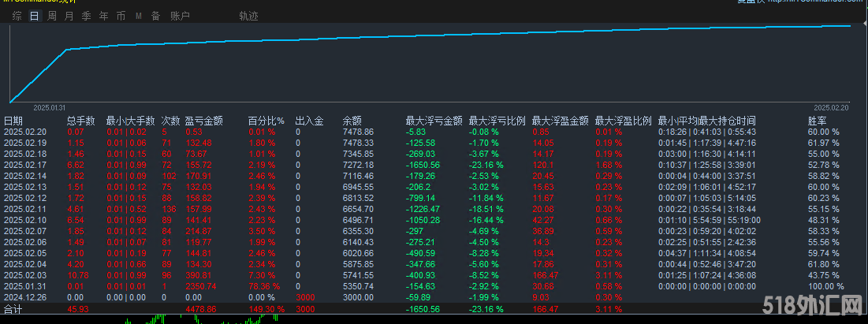
Task: Select the 百分比% column header
Action: [266, 121]
